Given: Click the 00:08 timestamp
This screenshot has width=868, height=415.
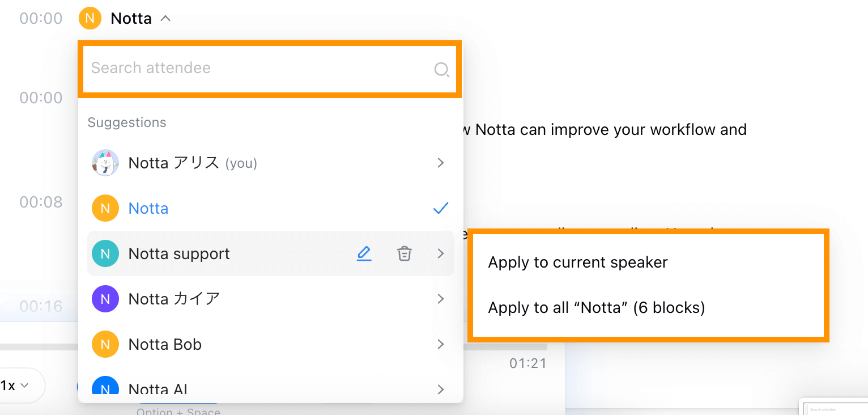Looking at the screenshot, I should 41,202.
